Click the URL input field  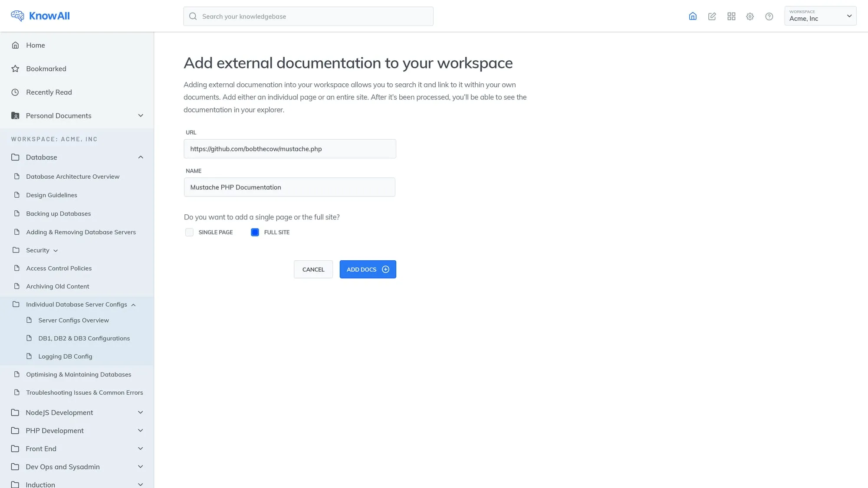click(x=289, y=149)
